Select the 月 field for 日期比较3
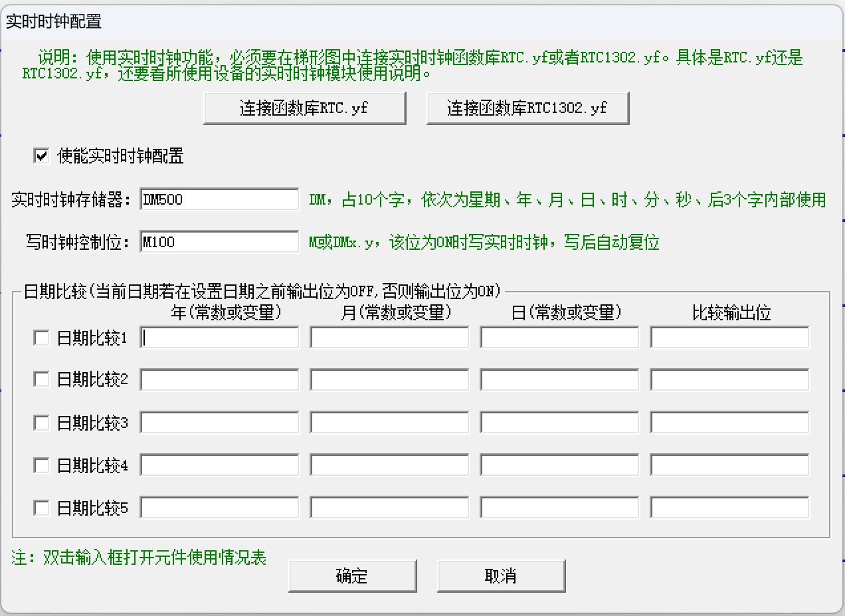845x616 pixels. 389,423
